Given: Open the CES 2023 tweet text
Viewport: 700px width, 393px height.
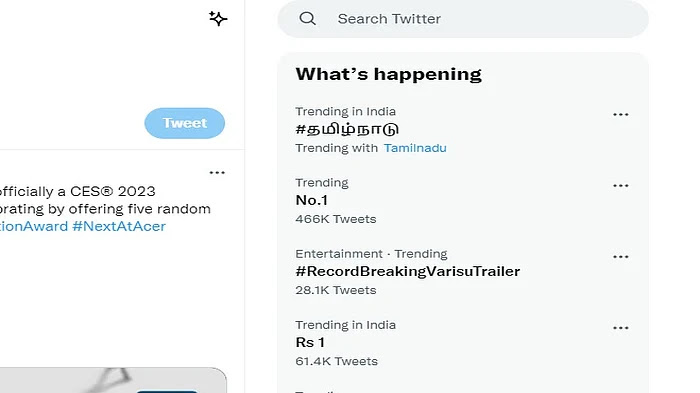Looking at the screenshot, I should coord(105,200).
